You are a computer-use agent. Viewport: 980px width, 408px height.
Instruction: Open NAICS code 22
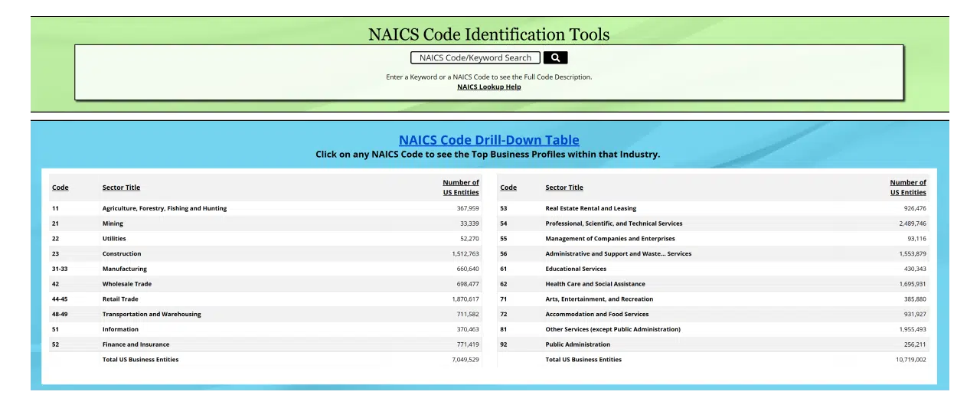[x=56, y=239]
